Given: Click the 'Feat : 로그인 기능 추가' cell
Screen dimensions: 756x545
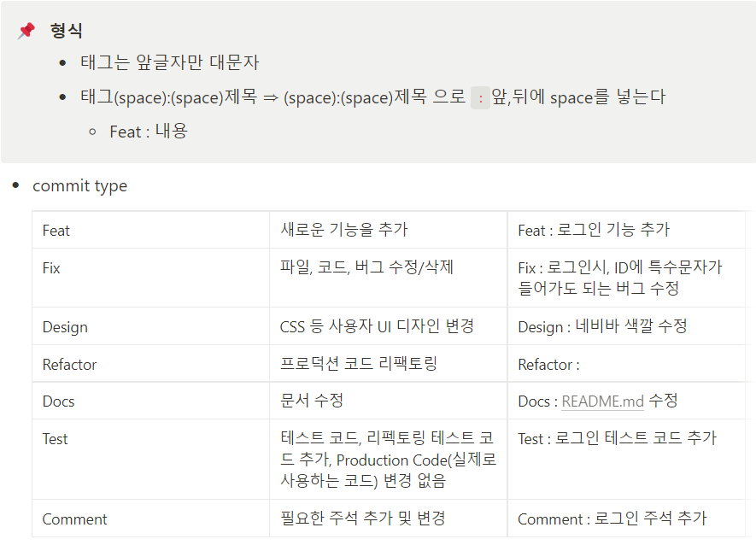Looking at the screenshot, I should click(626, 230).
